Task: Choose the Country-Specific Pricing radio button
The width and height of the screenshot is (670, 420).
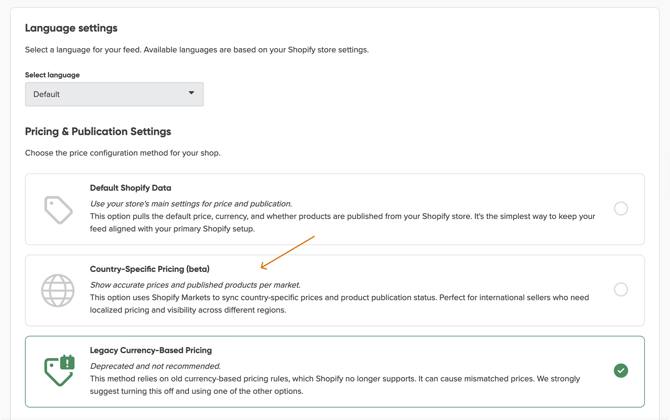Action: [620, 289]
